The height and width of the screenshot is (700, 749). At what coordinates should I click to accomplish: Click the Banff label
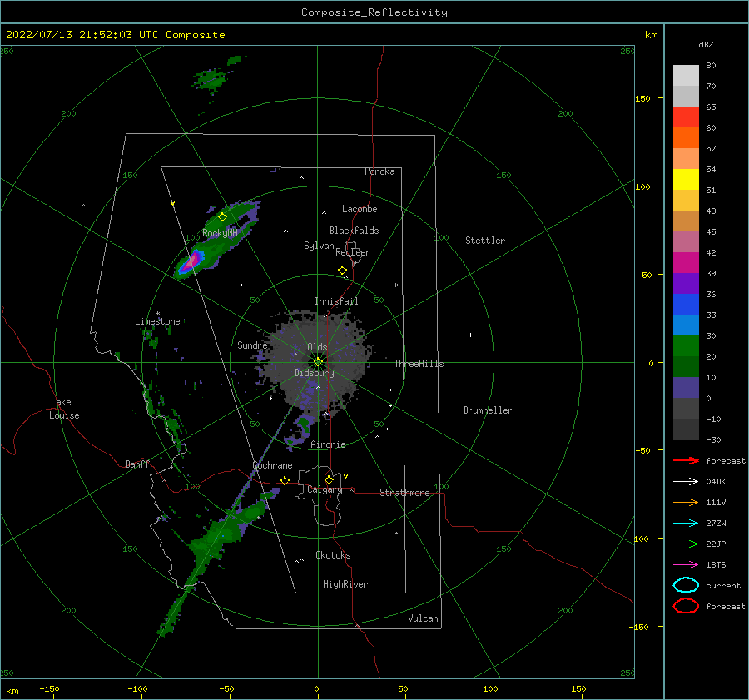pos(137,464)
